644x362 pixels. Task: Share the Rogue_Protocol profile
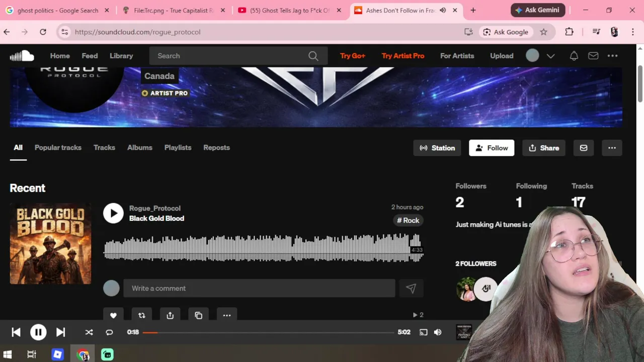pos(544,148)
